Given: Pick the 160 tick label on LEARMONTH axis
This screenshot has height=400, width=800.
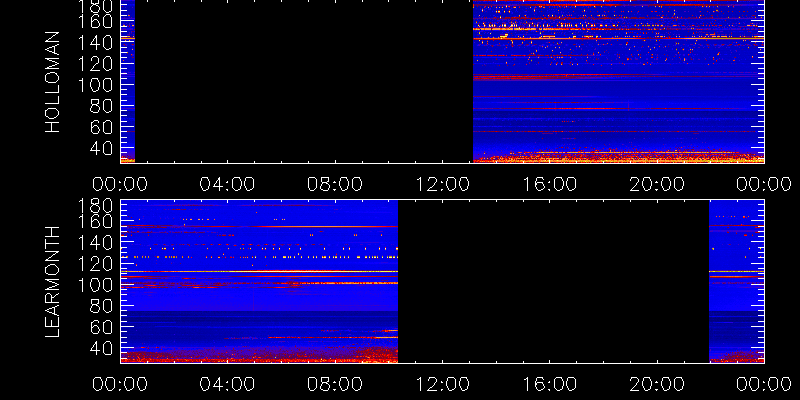Looking at the screenshot, I should click(97, 222).
